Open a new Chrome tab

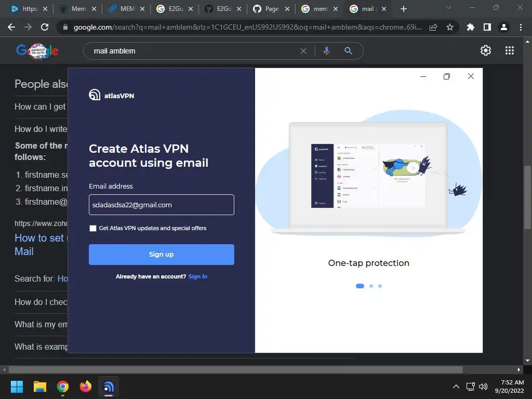403,9
